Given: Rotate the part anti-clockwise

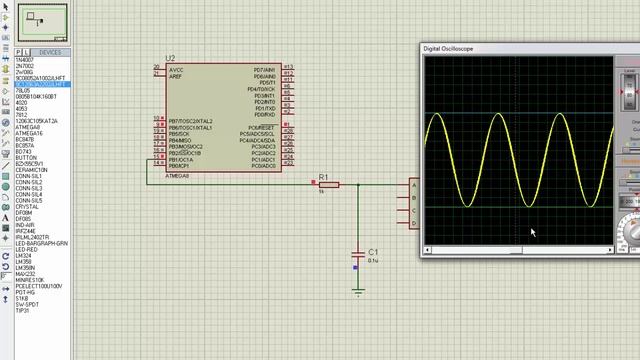Looking at the screenshot, I should click(5, 267).
